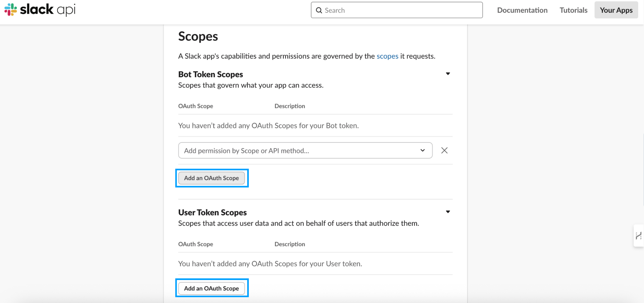Viewport: 644px width, 303px height.
Task: Click the Bot Token Scopes heading
Action: [211, 75]
